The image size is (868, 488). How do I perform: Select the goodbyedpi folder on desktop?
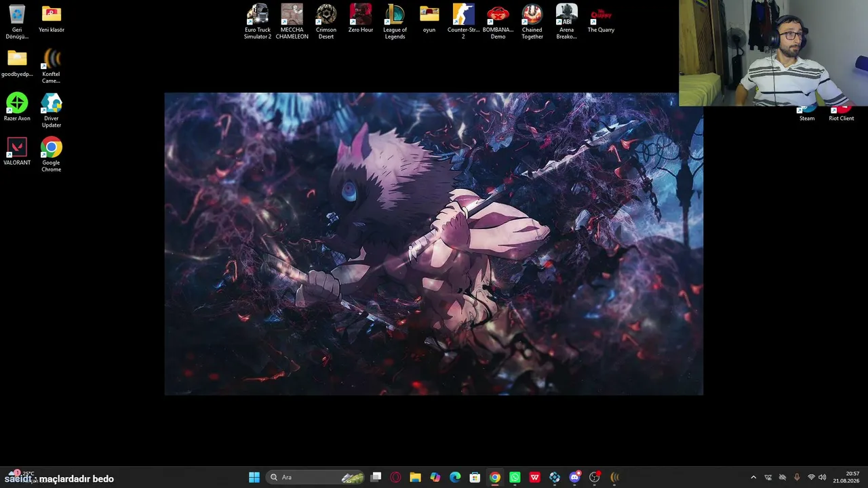(x=17, y=63)
